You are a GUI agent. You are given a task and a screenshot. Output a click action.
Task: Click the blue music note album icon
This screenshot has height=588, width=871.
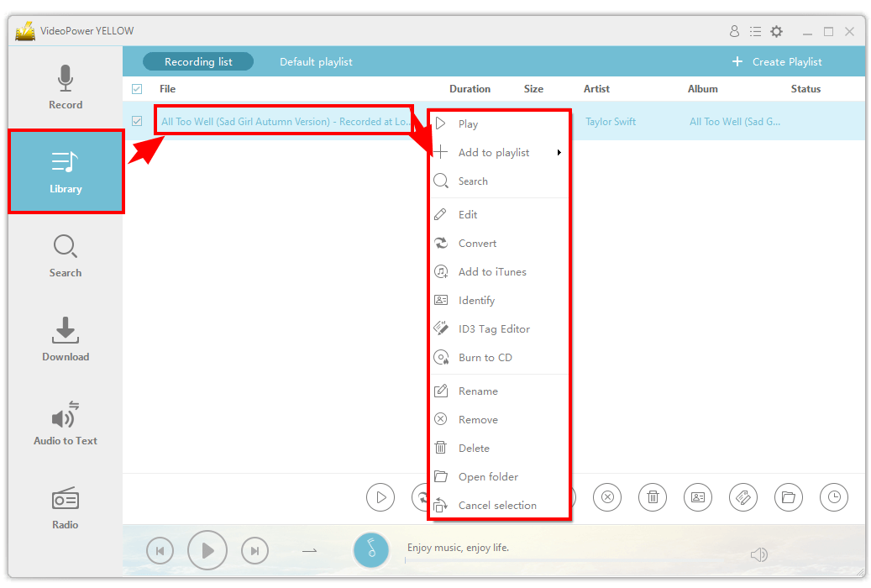tap(371, 551)
